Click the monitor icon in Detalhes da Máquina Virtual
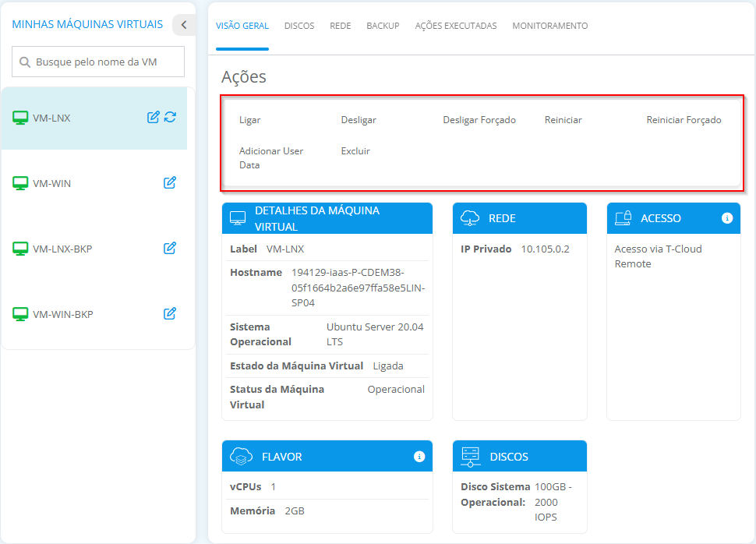This screenshot has width=756, height=544. (x=238, y=218)
